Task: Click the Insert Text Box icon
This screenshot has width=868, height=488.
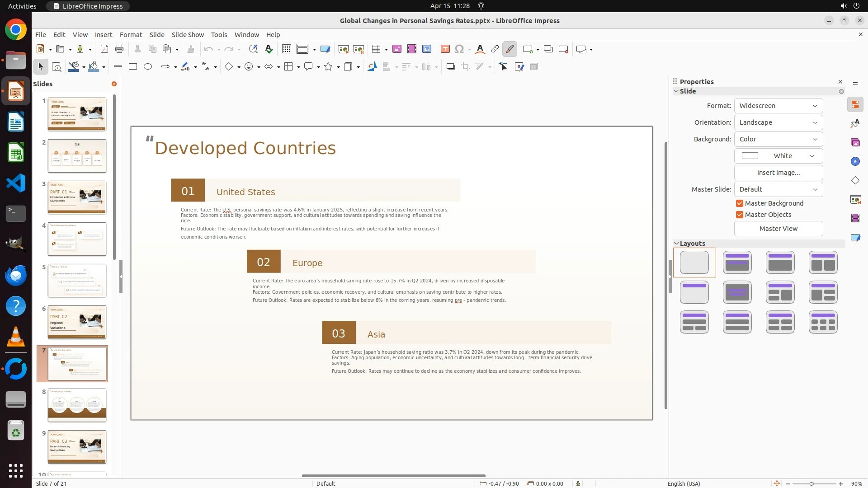Action: [445, 49]
